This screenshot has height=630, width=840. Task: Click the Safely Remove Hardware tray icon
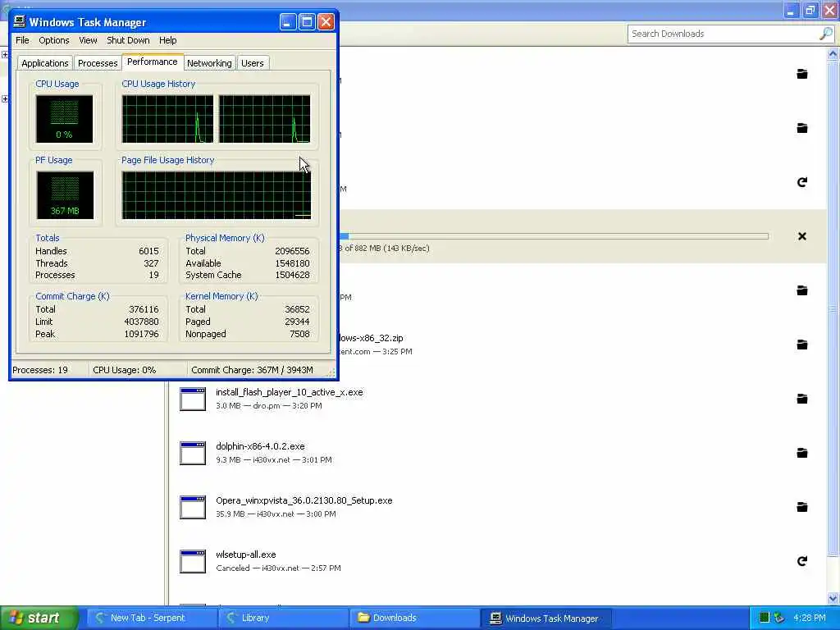pyautogui.click(x=779, y=618)
